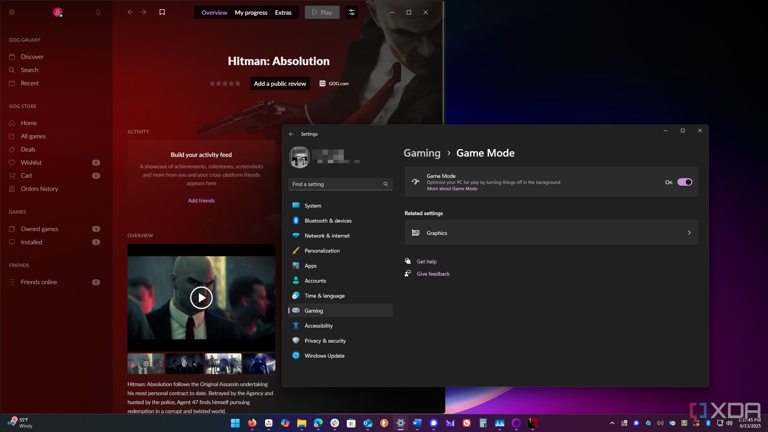768x432 pixels.
Task: Play the Hitman: Absolution trailer video
Action: (201, 297)
